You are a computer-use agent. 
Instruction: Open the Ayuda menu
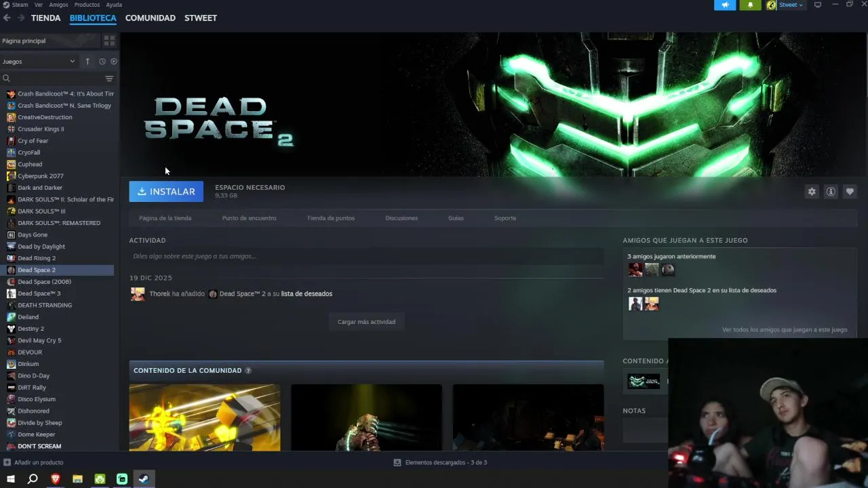click(114, 5)
